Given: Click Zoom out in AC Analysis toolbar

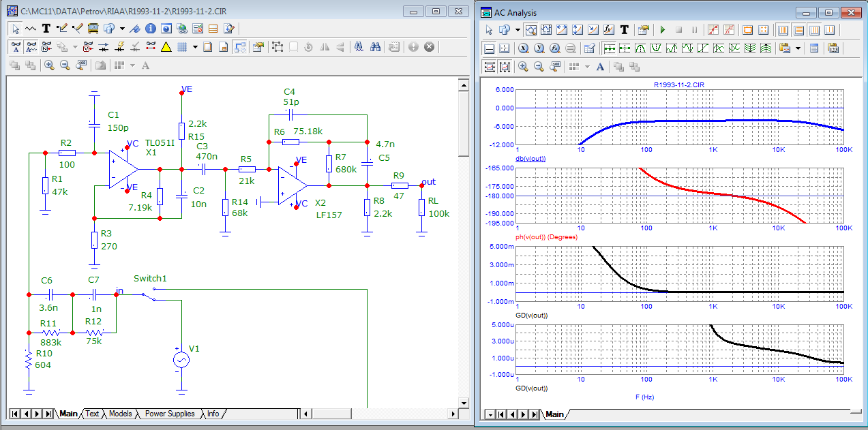Looking at the screenshot, I should click(539, 67).
